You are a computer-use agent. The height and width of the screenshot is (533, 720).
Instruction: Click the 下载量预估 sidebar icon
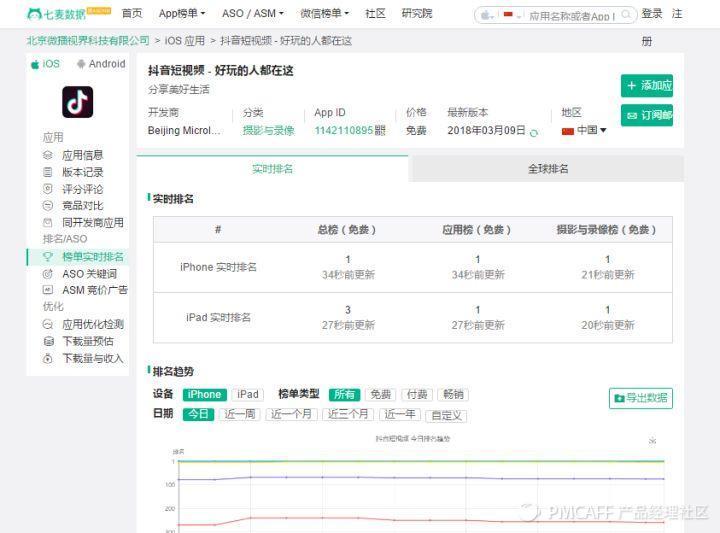(x=48, y=341)
